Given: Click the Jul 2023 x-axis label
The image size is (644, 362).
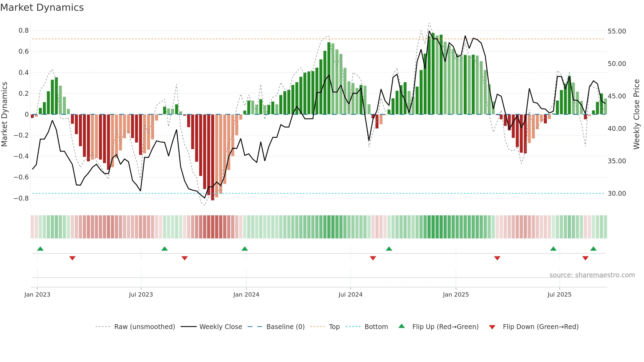Looking at the screenshot, I should (141, 294).
